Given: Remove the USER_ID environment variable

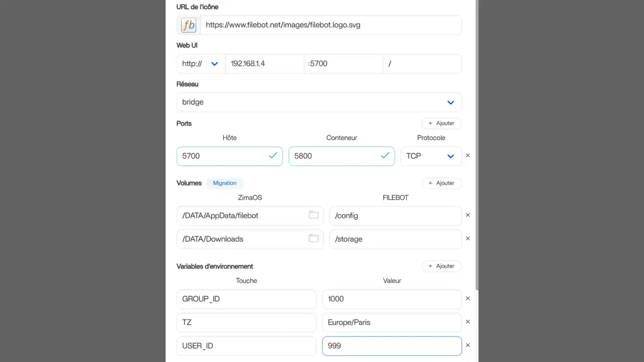Looking at the screenshot, I should (468, 346).
